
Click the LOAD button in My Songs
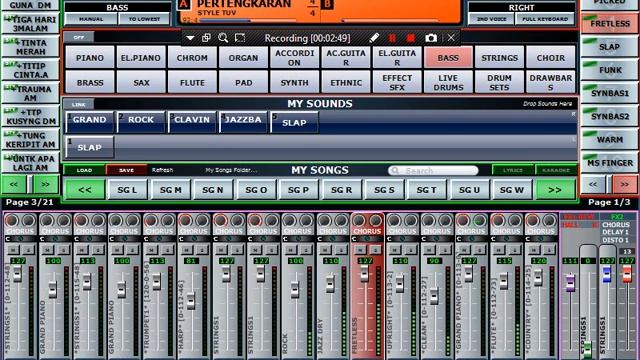pos(84,170)
